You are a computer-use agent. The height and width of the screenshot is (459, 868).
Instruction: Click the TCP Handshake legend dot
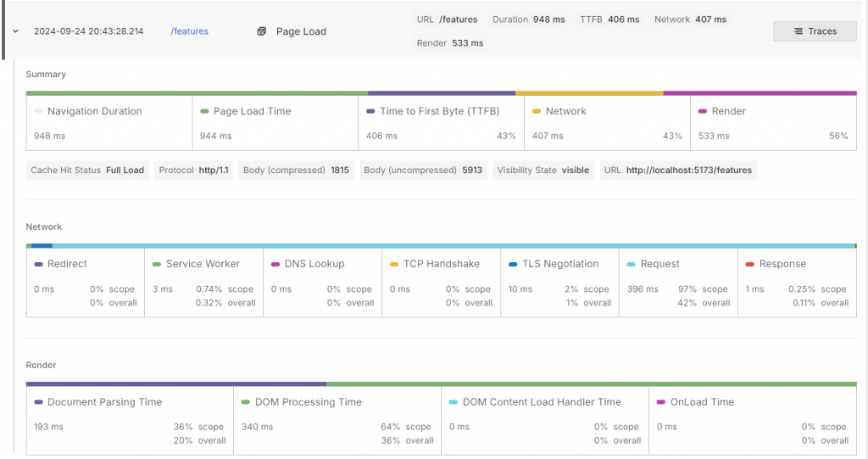[x=394, y=265]
